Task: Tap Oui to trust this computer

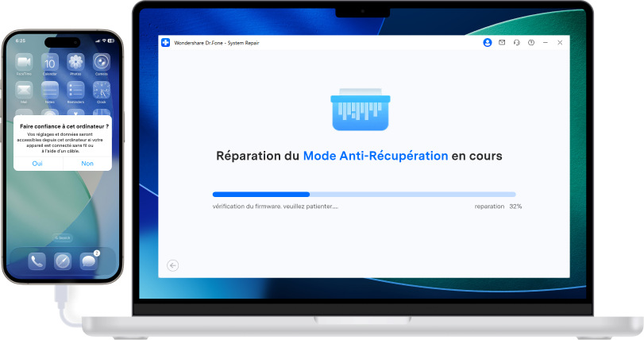Action: point(37,164)
